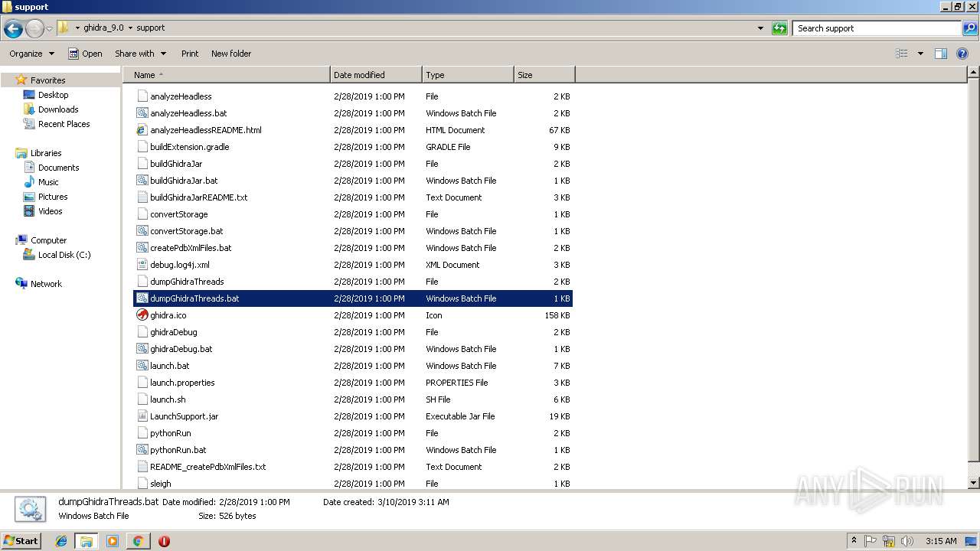This screenshot has width=980, height=551.
Task: Select the pythonRun.bat file icon
Action: click(x=142, y=450)
